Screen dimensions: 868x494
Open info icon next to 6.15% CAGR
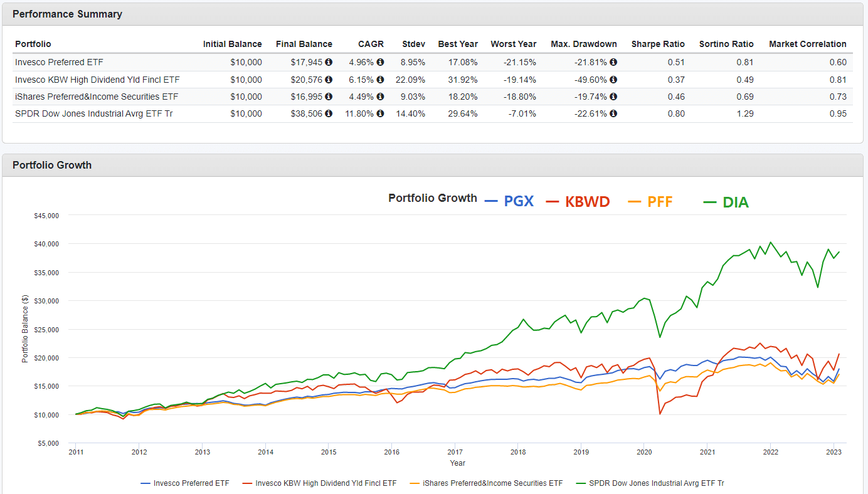click(x=380, y=80)
